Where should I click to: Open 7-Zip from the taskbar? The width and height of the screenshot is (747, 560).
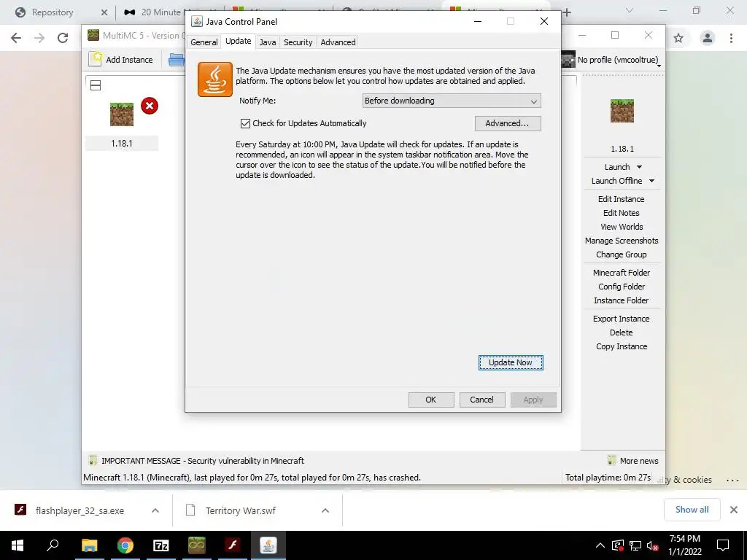coord(161,545)
